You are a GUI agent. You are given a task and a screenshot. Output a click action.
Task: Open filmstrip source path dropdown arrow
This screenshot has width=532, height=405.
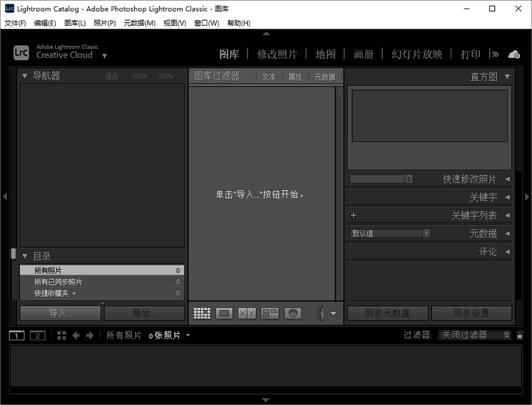point(188,335)
